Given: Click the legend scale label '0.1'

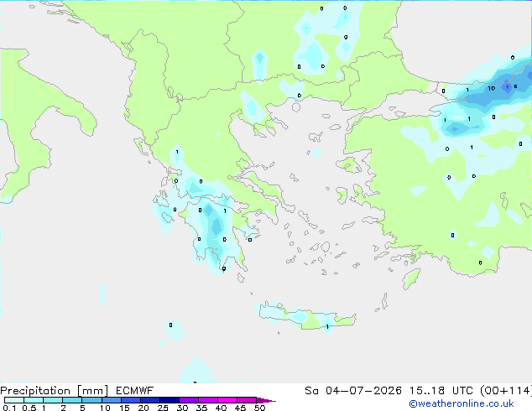Looking at the screenshot, I should (9, 408).
